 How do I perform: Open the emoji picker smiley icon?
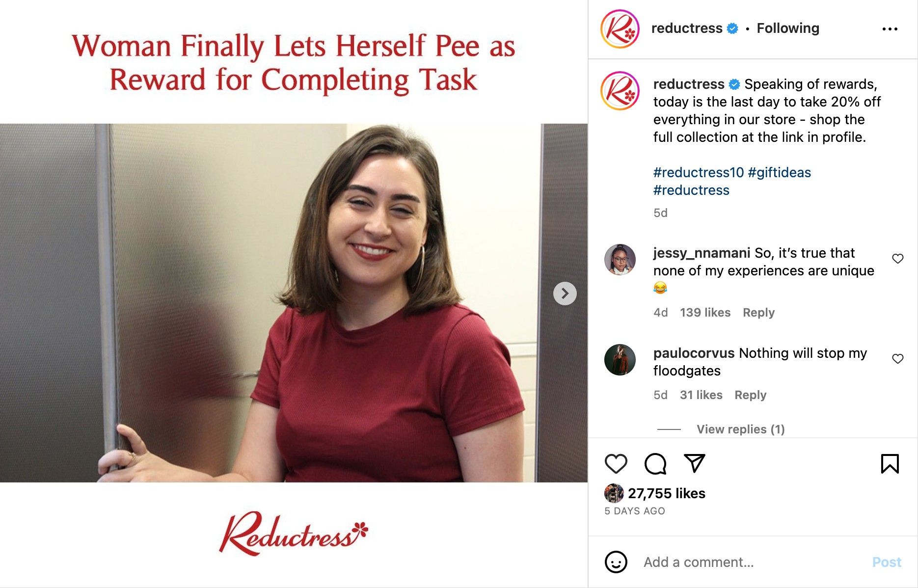click(x=616, y=562)
